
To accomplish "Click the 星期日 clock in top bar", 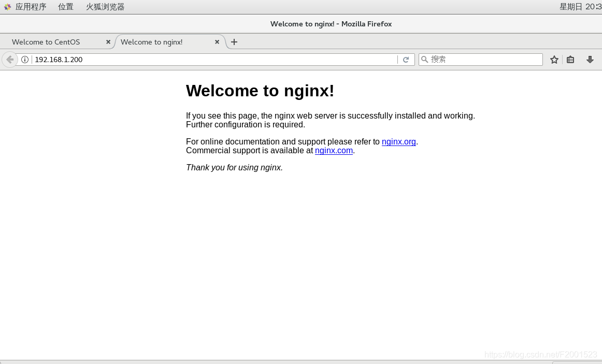I will [580, 7].
